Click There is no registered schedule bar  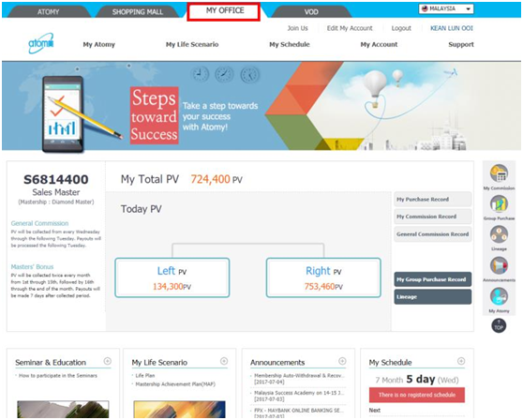[x=416, y=395]
